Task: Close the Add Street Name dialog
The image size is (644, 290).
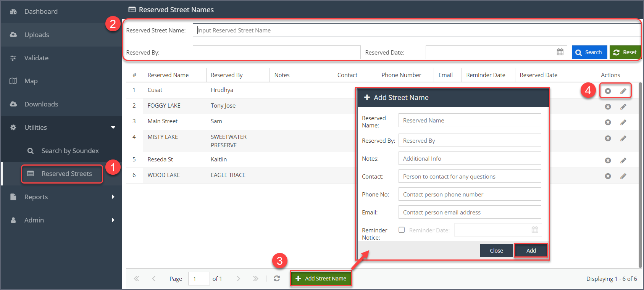Action: click(x=496, y=251)
